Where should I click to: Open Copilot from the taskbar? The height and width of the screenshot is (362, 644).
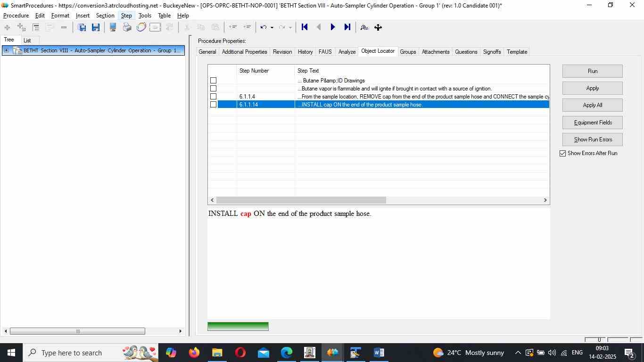pos(171,353)
